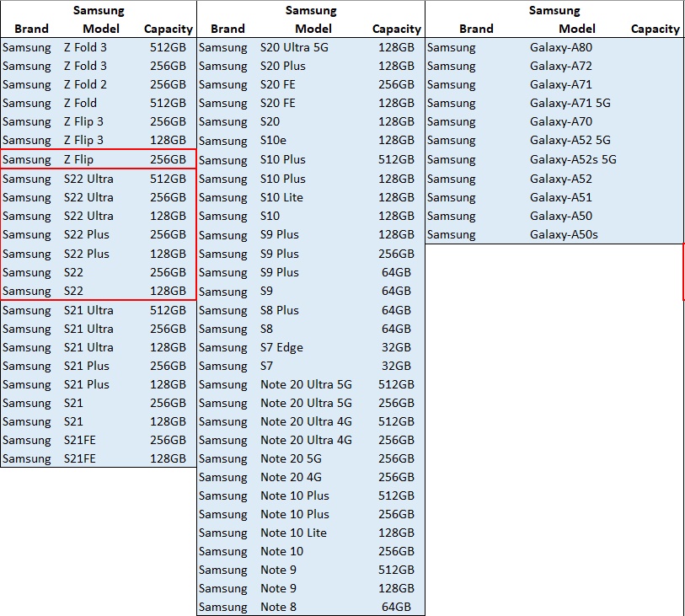Screen dimensions: 685x616
Task: Click the S21 Ultra model cell in the 512GB row
Action: [x=88, y=310]
